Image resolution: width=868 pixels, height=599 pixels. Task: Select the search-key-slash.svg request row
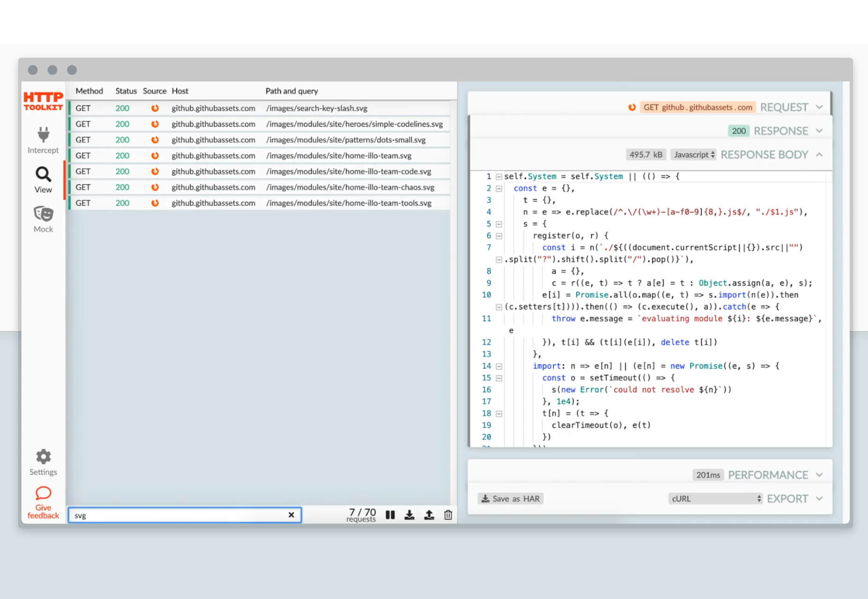[260, 108]
